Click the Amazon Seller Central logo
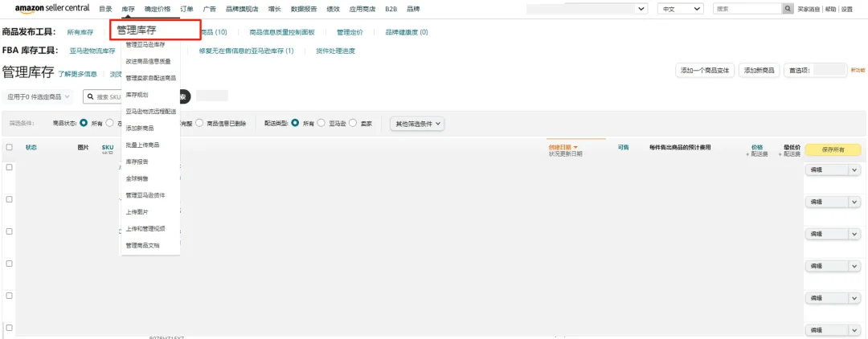 click(x=52, y=9)
